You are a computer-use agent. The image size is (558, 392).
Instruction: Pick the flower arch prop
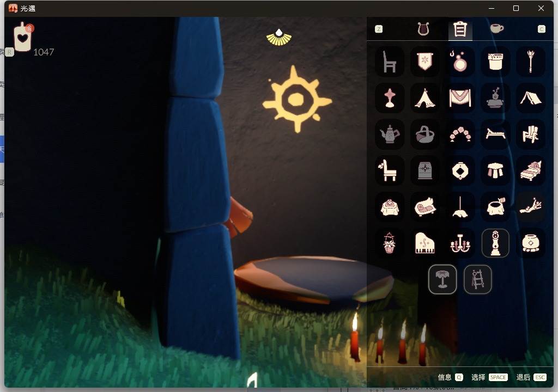[x=460, y=134]
